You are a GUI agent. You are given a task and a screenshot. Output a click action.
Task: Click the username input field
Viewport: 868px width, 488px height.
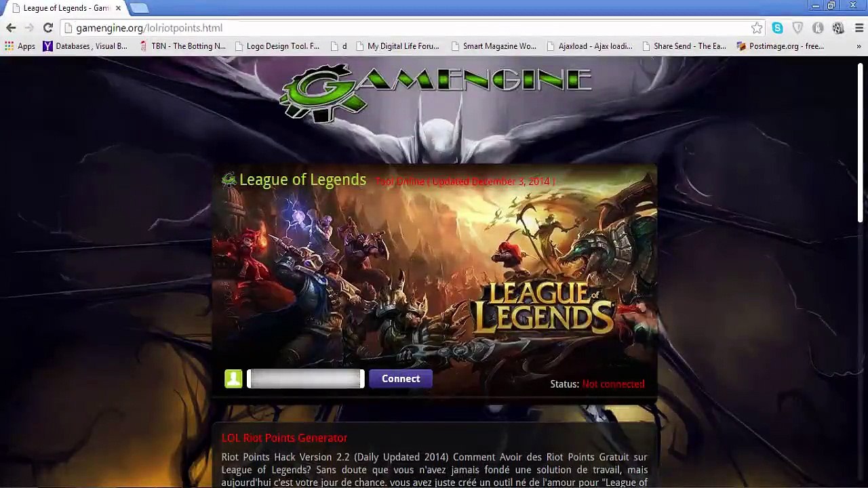tap(306, 379)
